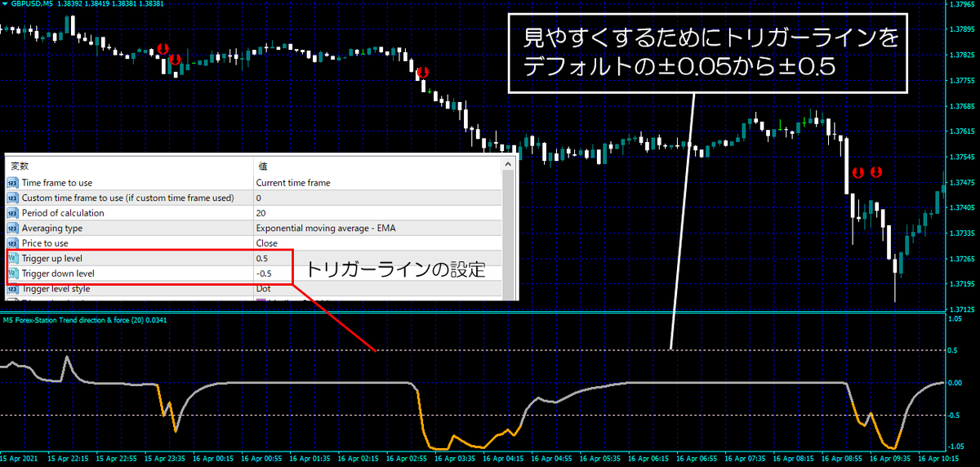Click price axis label 1.37195
The width and height of the screenshot is (980, 467).
(964, 284)
